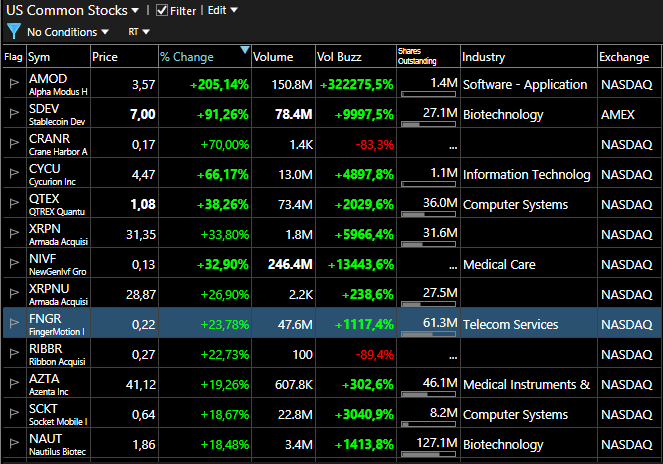Flag the FNGR row

tap(14, 324)
